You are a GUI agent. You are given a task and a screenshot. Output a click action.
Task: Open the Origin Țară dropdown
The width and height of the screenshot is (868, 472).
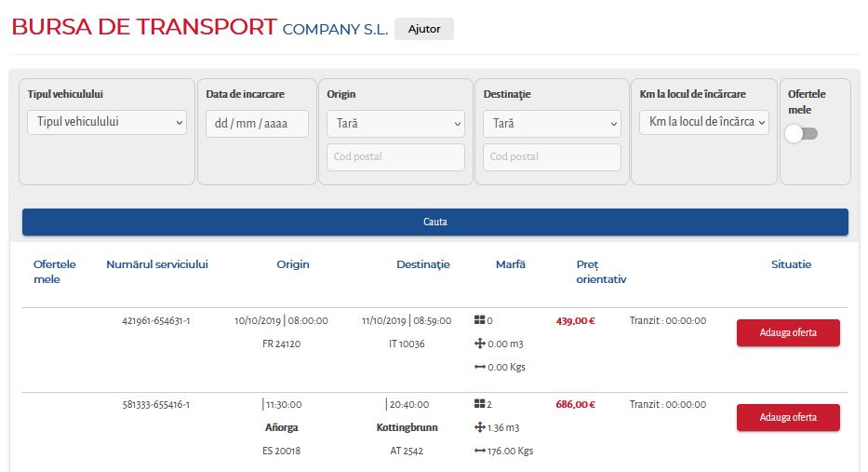[x=395, y=124]
